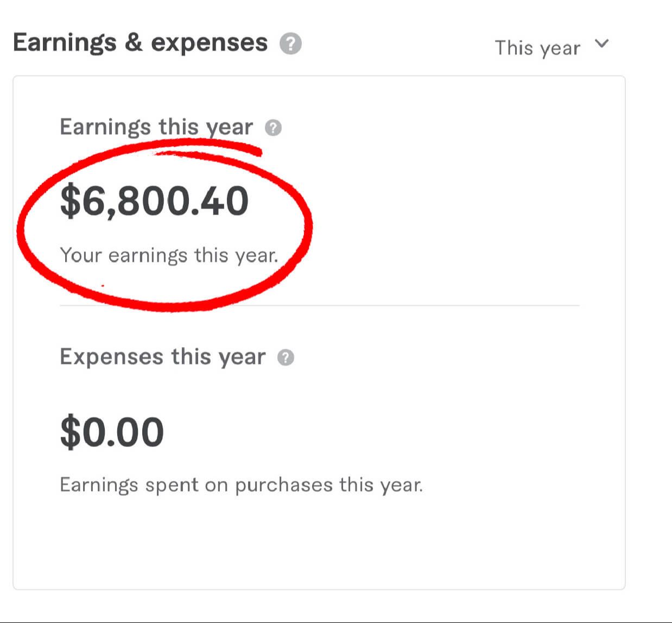Click divider line between earnings and expenses
The height and width of the screenshot is (623, 672).
click(434, 305)
